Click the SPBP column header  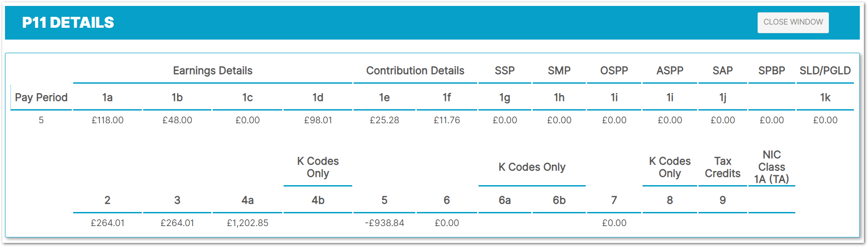tap(771, 71)
